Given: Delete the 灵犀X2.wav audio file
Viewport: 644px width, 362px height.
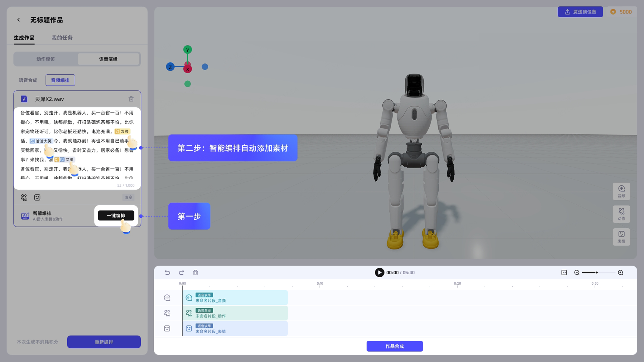Looking at the screenshot, I should 131,99.
